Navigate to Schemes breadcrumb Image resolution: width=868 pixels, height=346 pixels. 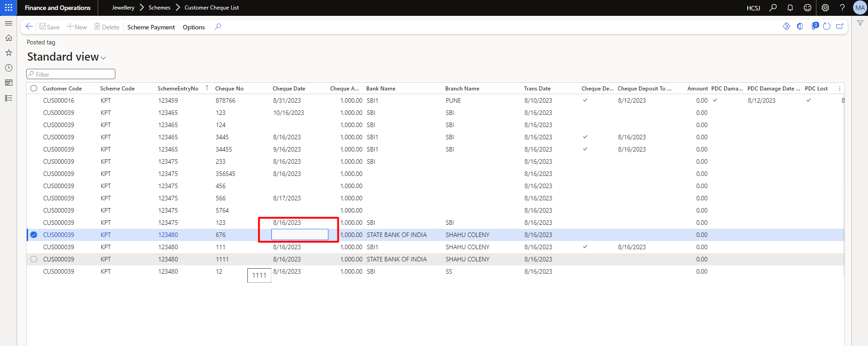click(x=160, y=8)
